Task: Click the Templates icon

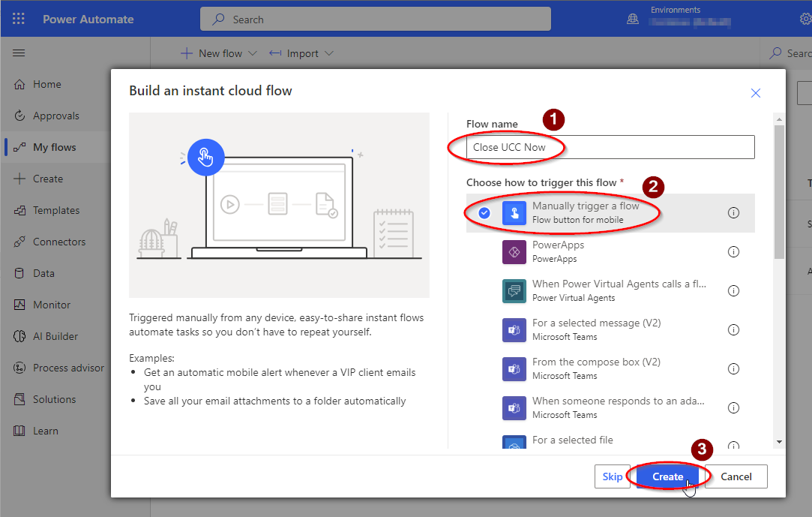Action: coord(19,210)
